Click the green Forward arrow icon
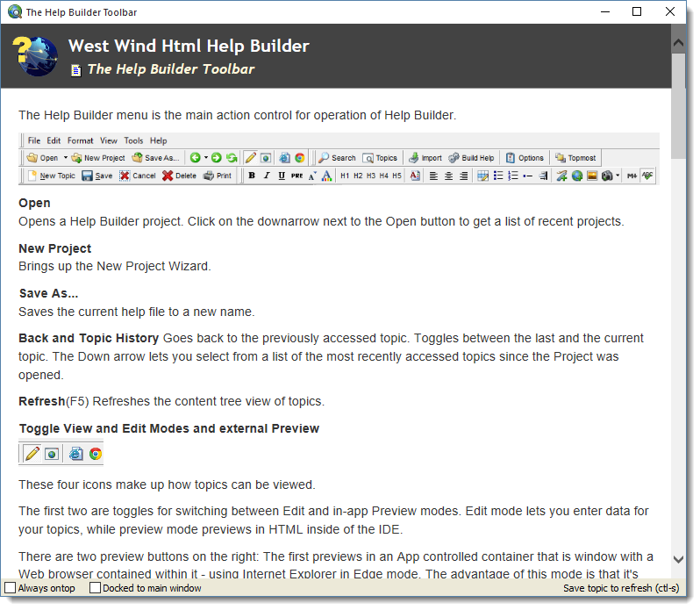Image resolution: width=700 pixels, height=610 pixels. point(217,158)
